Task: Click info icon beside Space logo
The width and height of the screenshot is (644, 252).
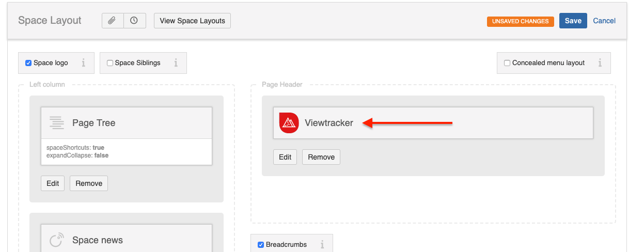Action: click(83, 63)
